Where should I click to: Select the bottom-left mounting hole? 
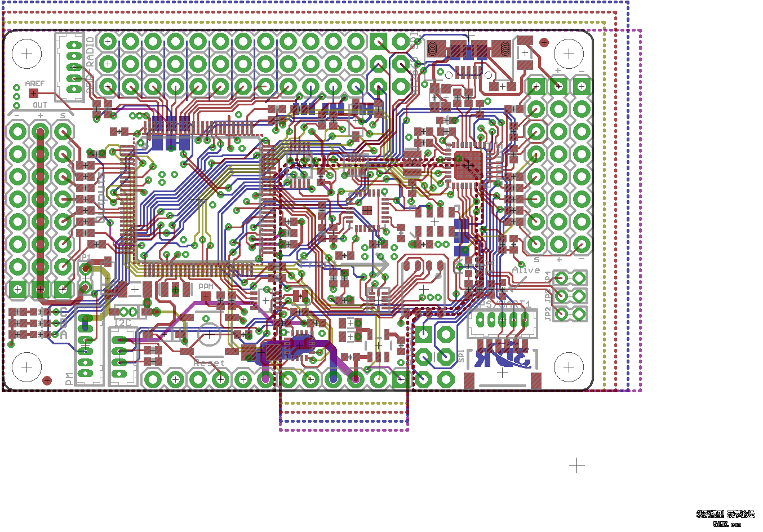tap(26, 367)
